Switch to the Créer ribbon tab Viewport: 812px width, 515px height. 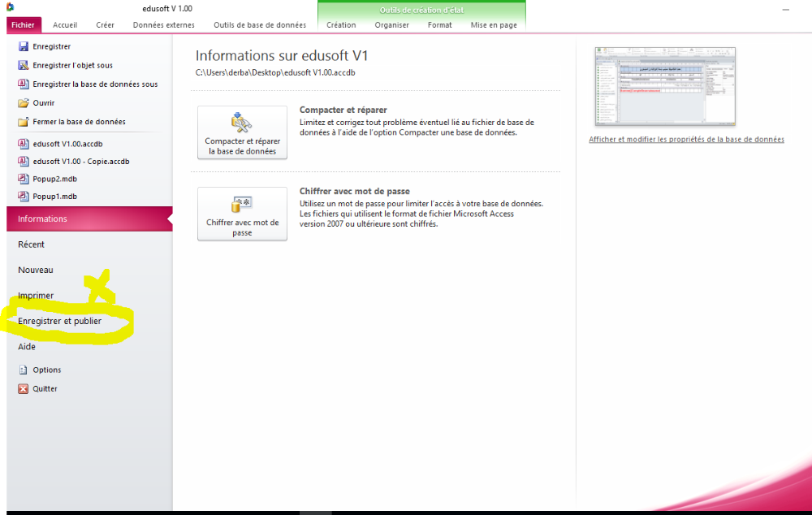105,25
